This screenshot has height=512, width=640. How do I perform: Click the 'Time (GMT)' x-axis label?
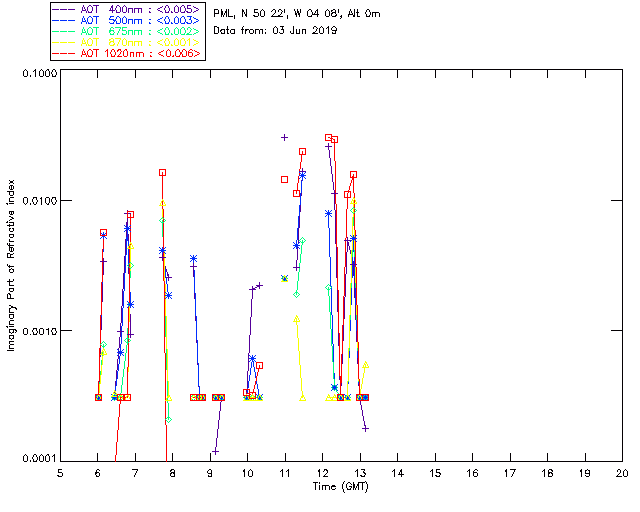coord(340,487)
